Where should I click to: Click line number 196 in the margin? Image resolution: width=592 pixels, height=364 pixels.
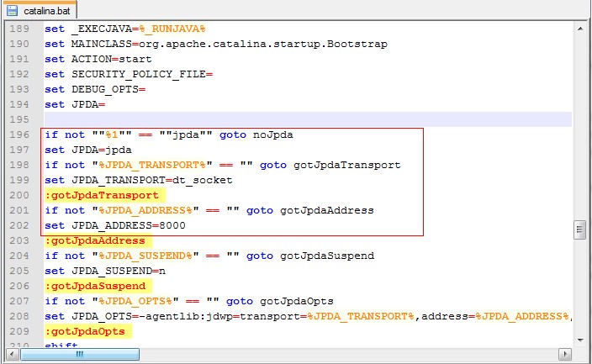[x=18, y=135]
